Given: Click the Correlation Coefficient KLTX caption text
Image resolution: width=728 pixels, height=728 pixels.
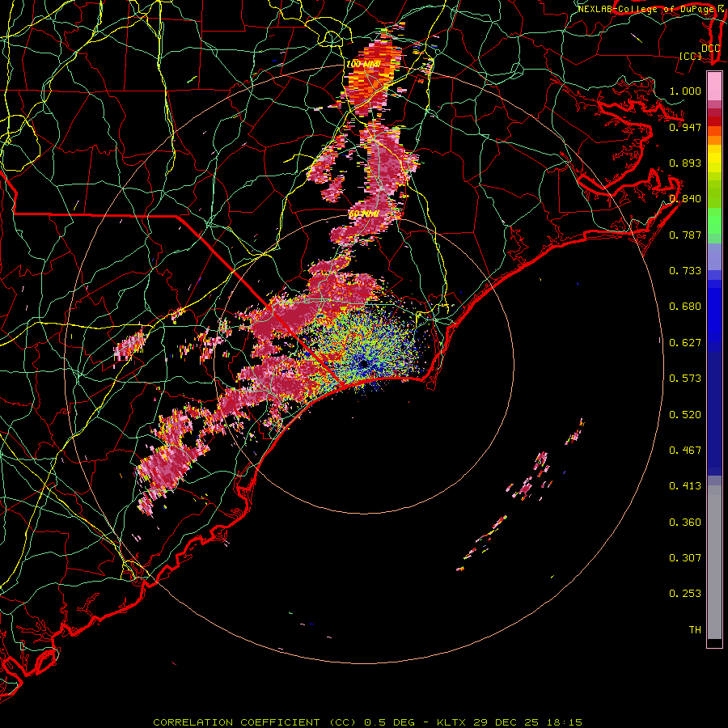Looking at the screenshot, I should tap(367, 722).
